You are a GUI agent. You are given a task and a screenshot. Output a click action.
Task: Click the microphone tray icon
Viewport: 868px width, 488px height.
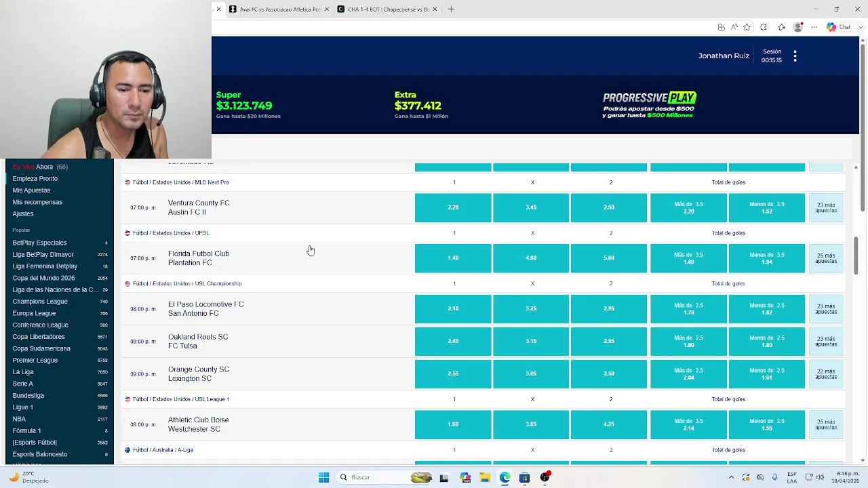(x=775, y=477)
